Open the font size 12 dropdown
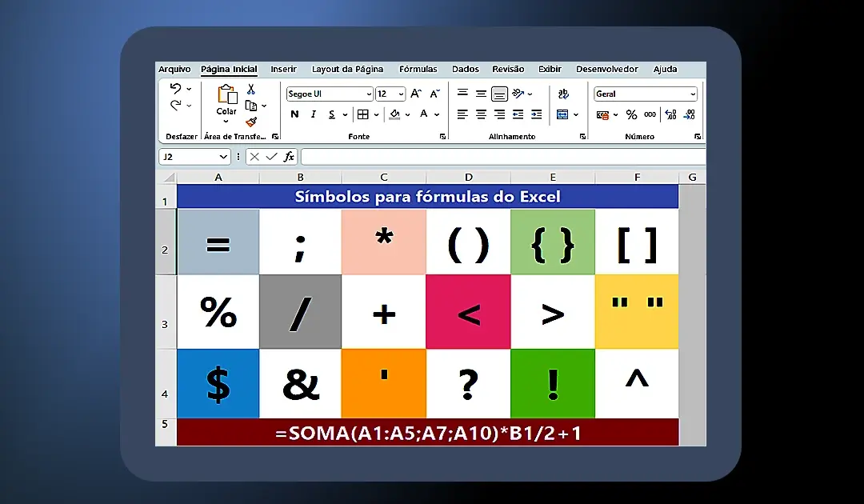 point(401,94)
